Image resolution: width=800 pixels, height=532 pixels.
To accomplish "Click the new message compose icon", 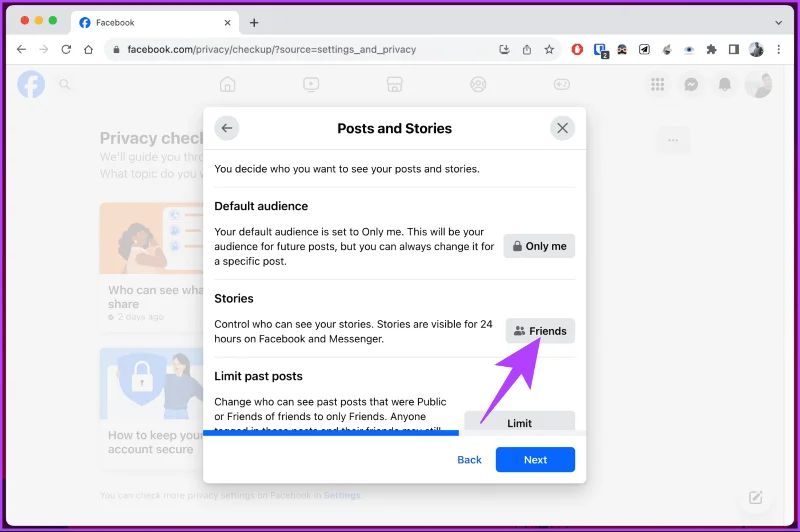I will tap(756, 497).
